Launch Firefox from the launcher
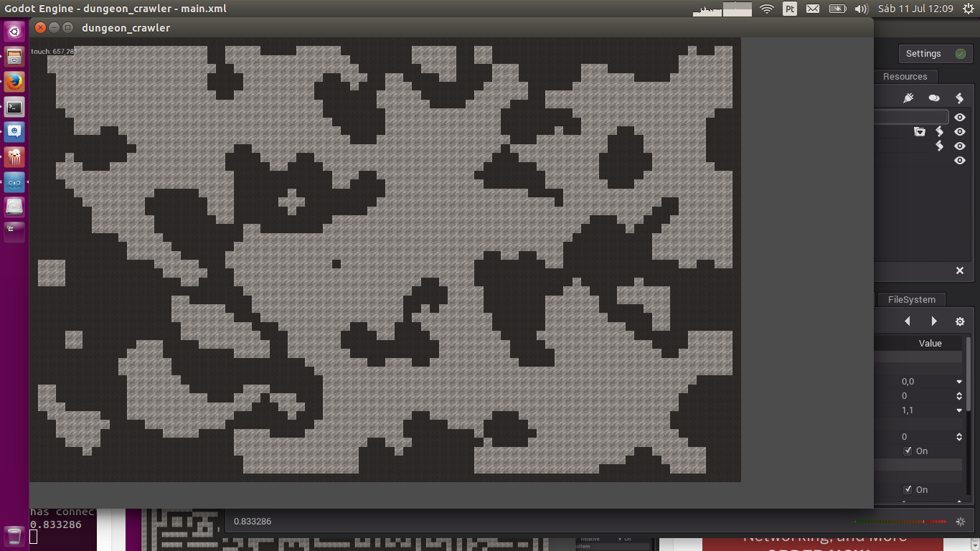Image resolution: width=980 pixels, height=551 pixels. click(x=14, y=83)
